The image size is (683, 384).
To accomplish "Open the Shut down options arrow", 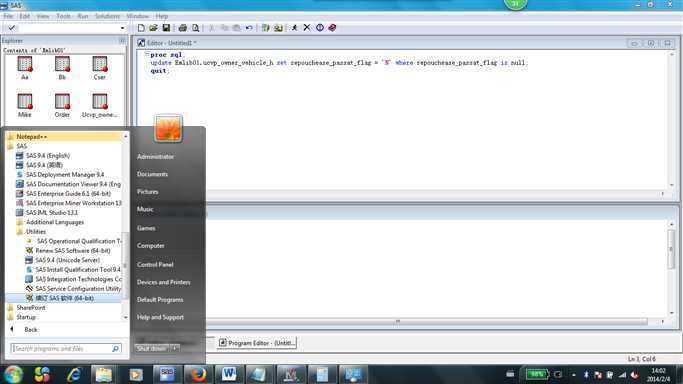I will [x=175, y=348].
